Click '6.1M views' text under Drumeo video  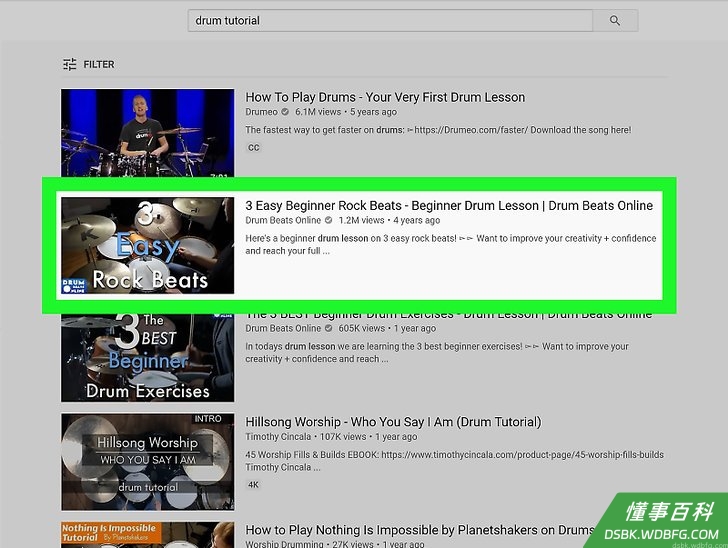click(318, 112)
